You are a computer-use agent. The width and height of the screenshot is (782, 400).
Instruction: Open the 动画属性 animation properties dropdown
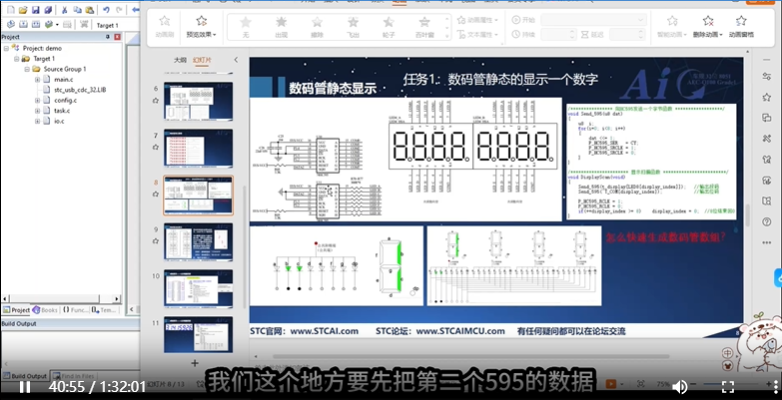[478, 20]
